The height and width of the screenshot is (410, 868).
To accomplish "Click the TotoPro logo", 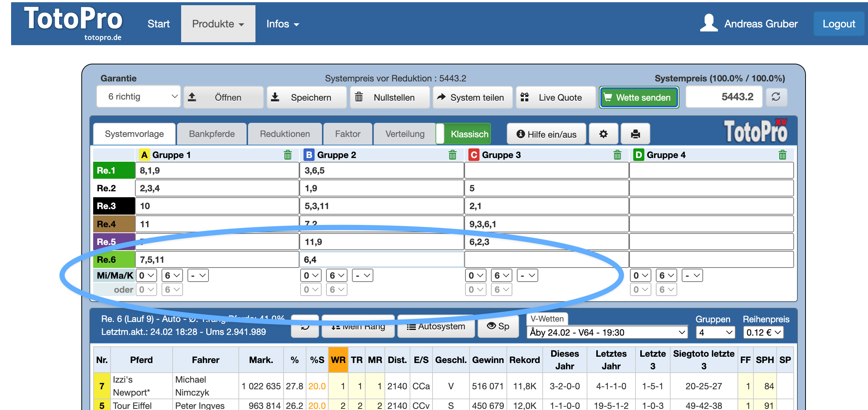I will click(73, 23).
